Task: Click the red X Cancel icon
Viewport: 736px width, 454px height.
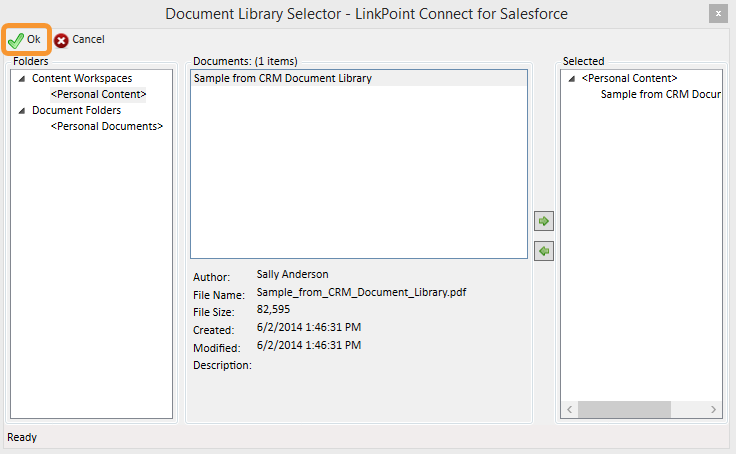Action: (61, 41)
